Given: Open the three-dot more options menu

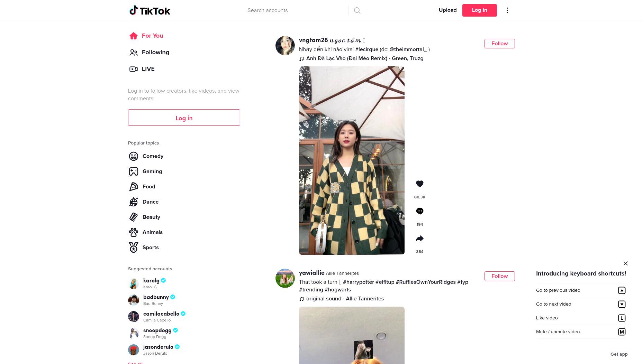Looking at the screenshot, I should point(507,10).
